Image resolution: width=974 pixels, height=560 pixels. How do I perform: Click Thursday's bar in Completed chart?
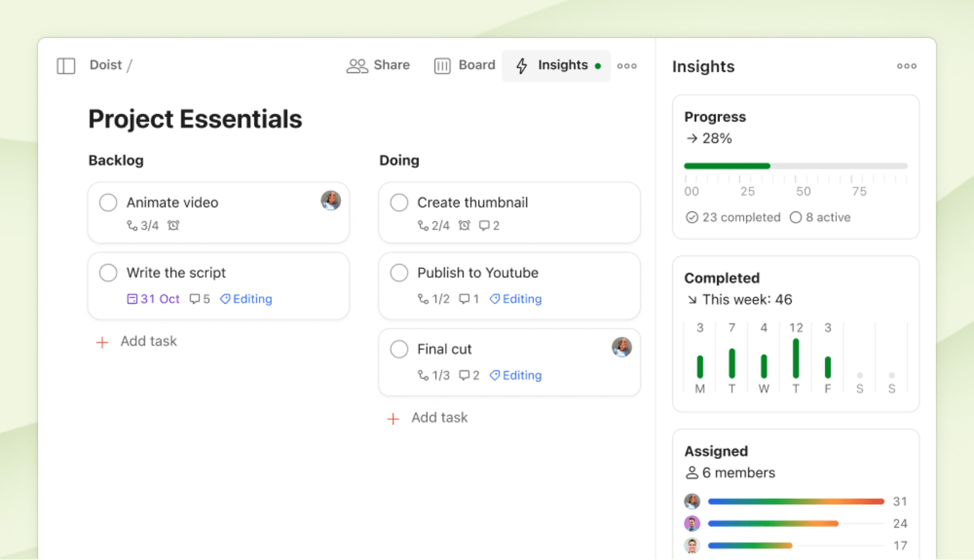coord(796,359)
